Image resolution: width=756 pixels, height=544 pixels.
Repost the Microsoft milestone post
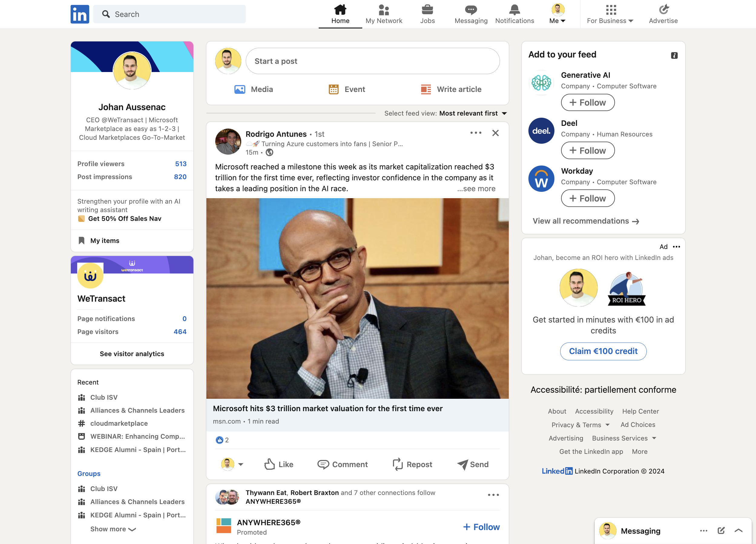pos(412,464)
